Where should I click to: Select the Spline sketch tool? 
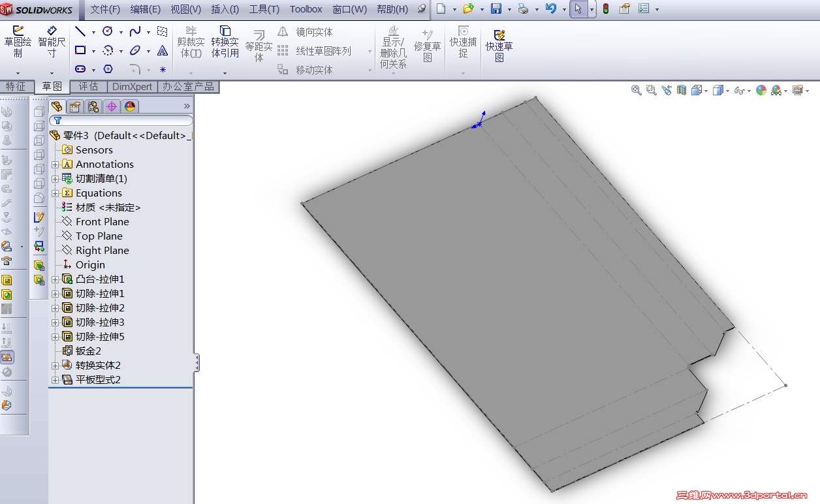click(135, 31)
